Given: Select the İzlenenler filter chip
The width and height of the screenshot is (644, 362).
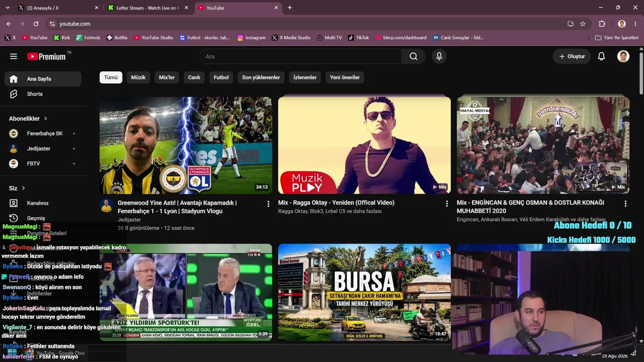Looking at the screenshot, I should pos(305,77).
